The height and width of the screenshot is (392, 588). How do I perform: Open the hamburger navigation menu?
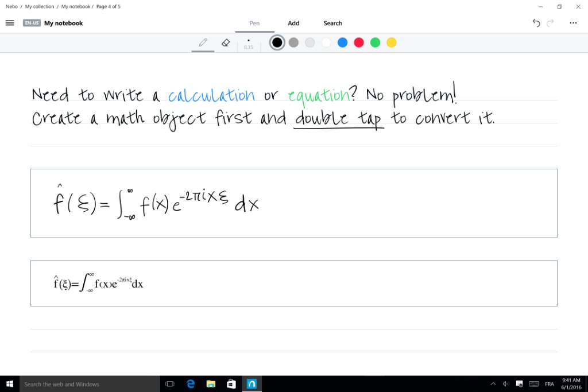[10, 23]
